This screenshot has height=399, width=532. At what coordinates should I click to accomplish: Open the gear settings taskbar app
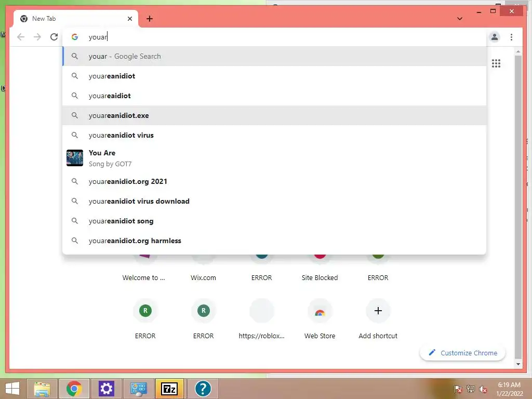click(106, 389)
